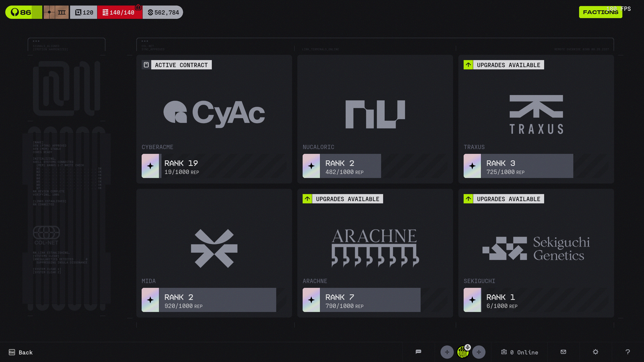Click the player avatar emblem
This screenshot has height=362, width=644.
(463, 352)
